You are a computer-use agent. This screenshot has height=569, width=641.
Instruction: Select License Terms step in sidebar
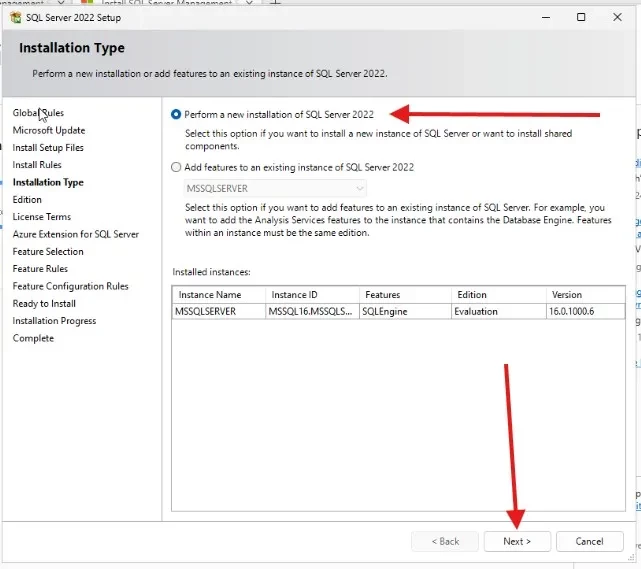click(42, 217)
